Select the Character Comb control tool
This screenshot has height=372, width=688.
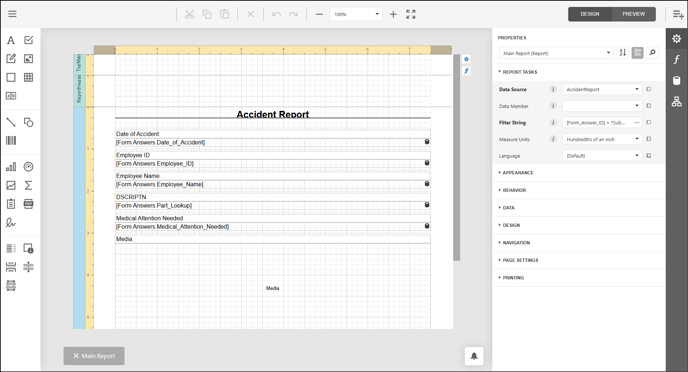11,96
